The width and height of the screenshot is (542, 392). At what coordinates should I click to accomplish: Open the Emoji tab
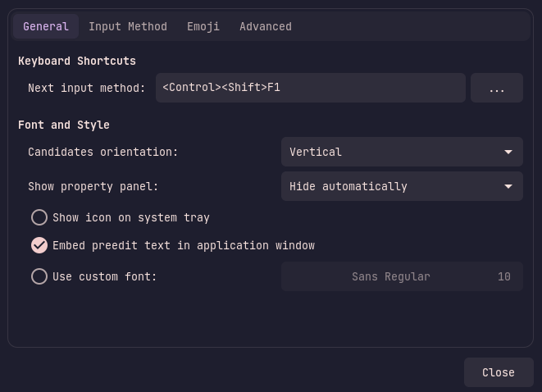click(203, 26)
